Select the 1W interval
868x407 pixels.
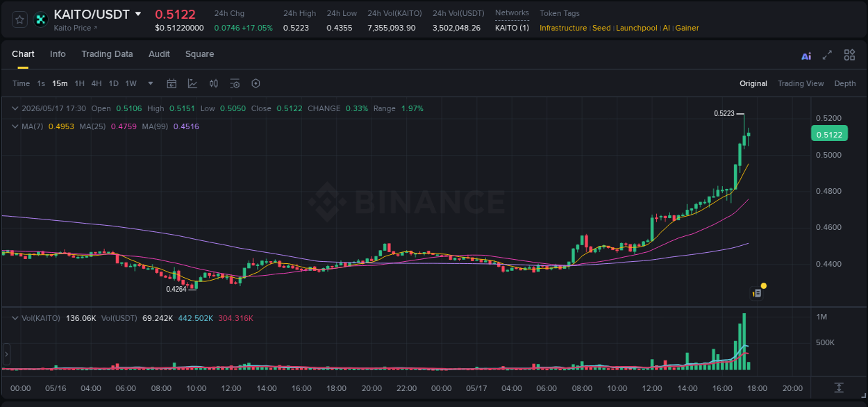pos(131,83)
